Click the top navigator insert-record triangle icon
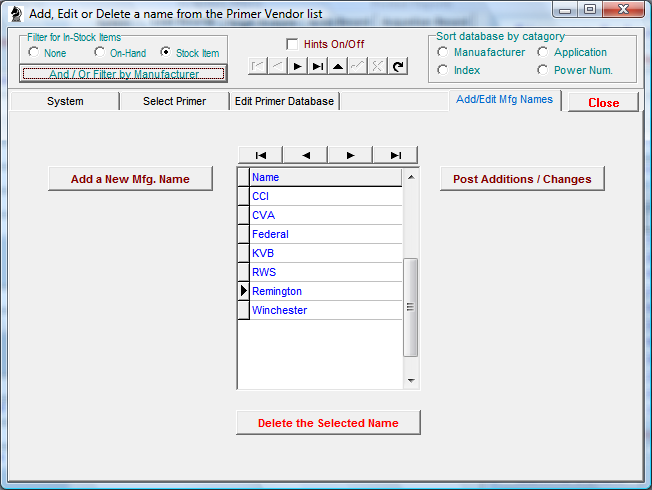652x490 pixels. [338, 66]
